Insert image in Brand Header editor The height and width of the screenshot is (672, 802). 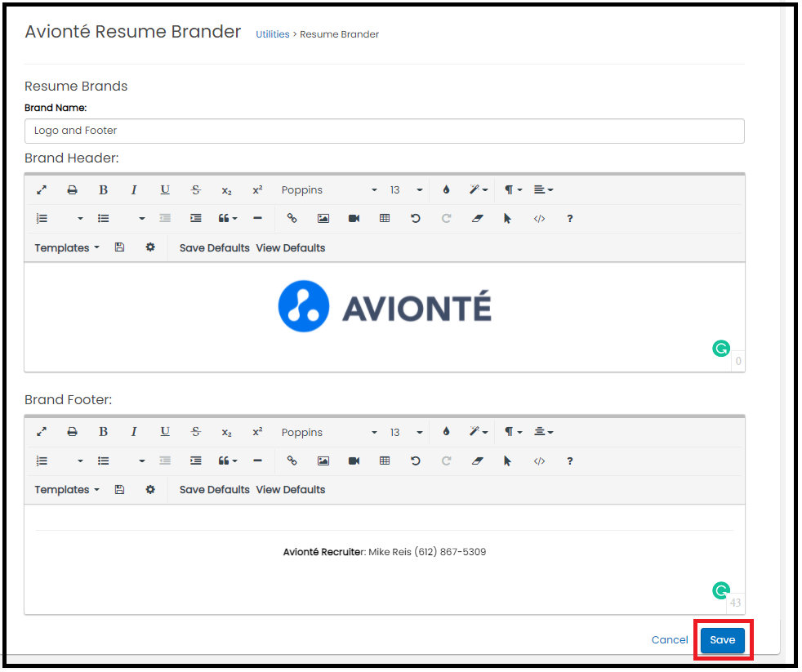[x=323, y=219]
